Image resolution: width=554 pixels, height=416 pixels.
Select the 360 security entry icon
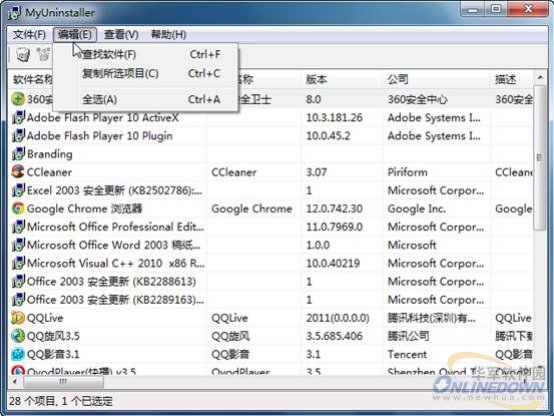pos(18,99)
